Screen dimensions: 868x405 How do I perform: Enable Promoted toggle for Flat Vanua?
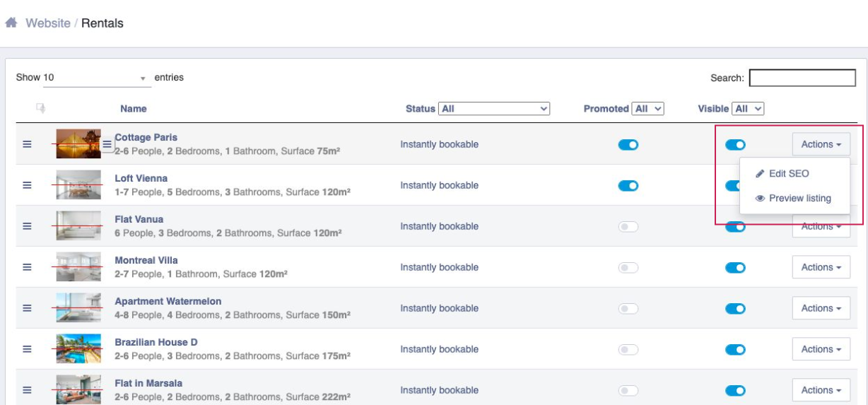coord(628,226)
